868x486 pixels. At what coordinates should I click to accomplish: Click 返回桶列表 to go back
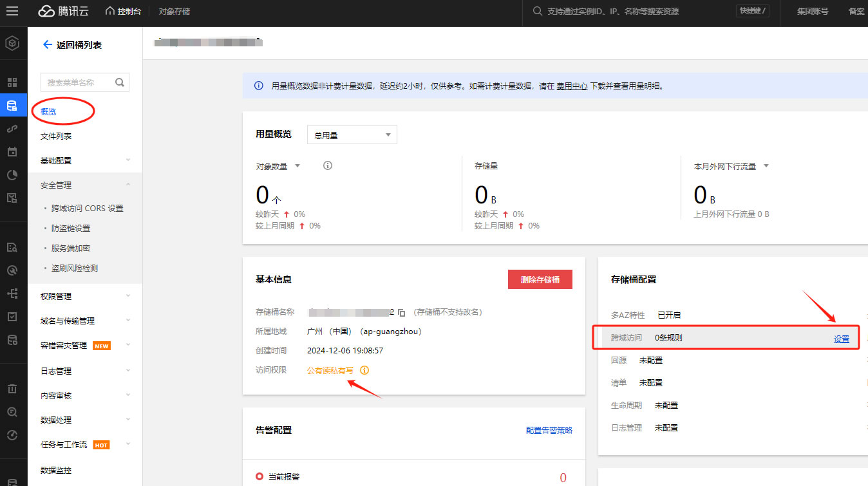tap(79, 44)
